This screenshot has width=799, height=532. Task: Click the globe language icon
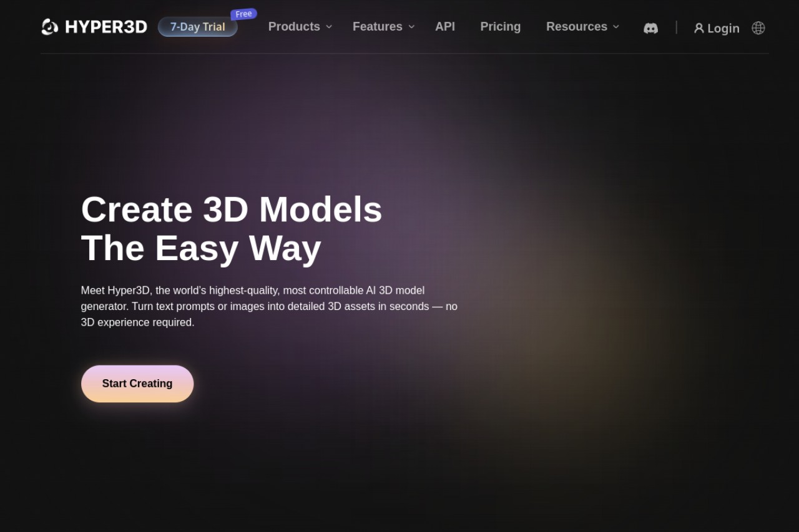coord(758,28)
